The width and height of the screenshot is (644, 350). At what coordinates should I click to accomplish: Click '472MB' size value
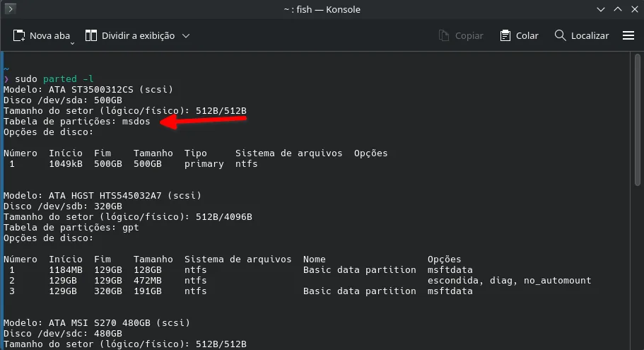pos(148,281)
